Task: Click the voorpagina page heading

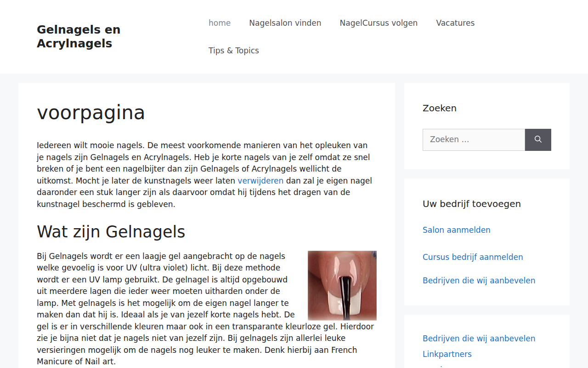Action: pyautogui.click(x=91, y=113)
